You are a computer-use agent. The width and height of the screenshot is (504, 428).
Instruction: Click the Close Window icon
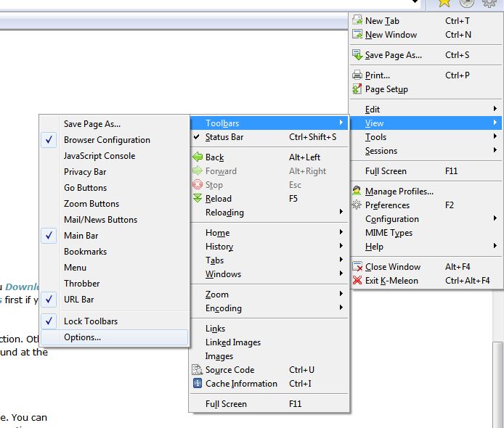[357, 266]
